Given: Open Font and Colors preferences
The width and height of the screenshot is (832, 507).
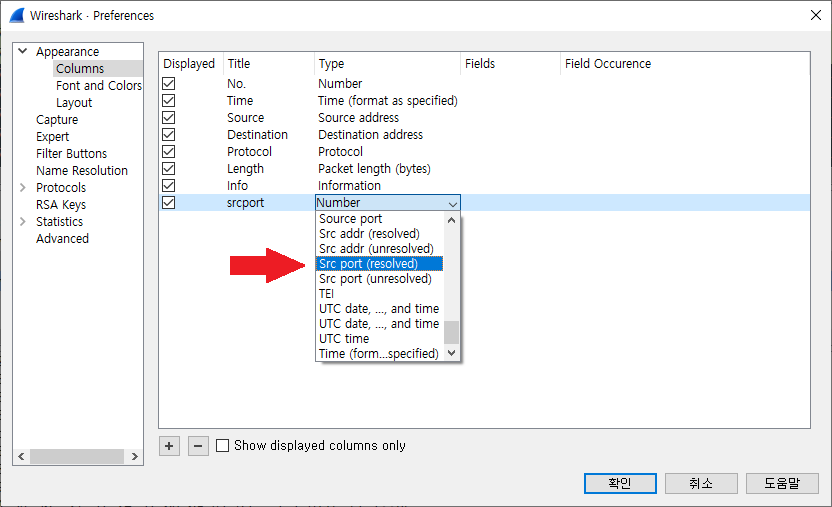Looking at the screenshot, I should pos(99,85).
